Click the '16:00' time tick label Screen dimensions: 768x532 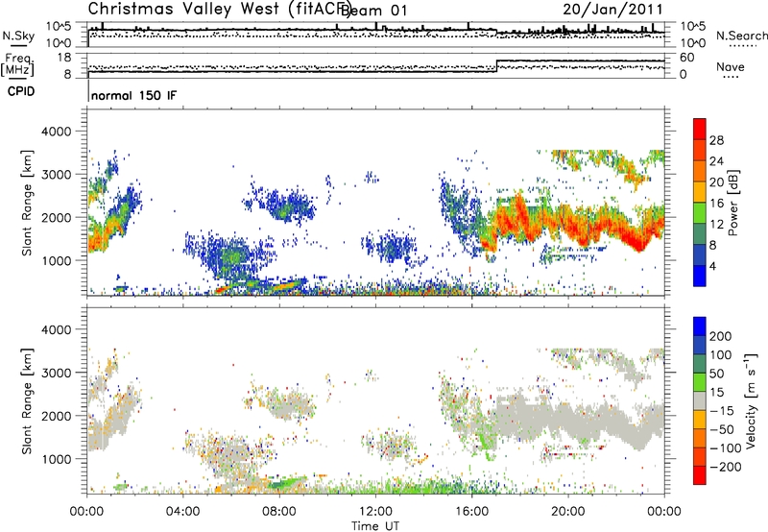pos(471,512)
